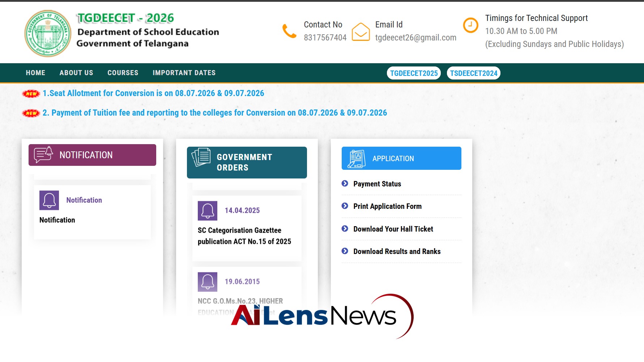Open the TGDEECET2025 button

[x=414, y=73]
